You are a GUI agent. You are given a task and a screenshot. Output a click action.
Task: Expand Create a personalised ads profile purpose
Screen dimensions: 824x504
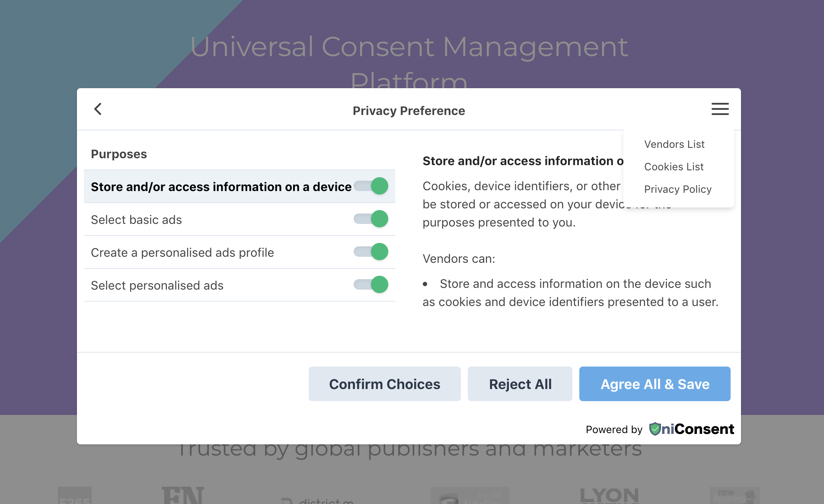182,252
